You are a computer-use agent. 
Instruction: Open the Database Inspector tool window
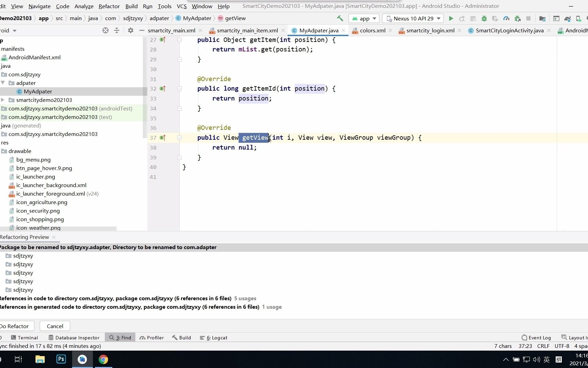tap(74, 338)
